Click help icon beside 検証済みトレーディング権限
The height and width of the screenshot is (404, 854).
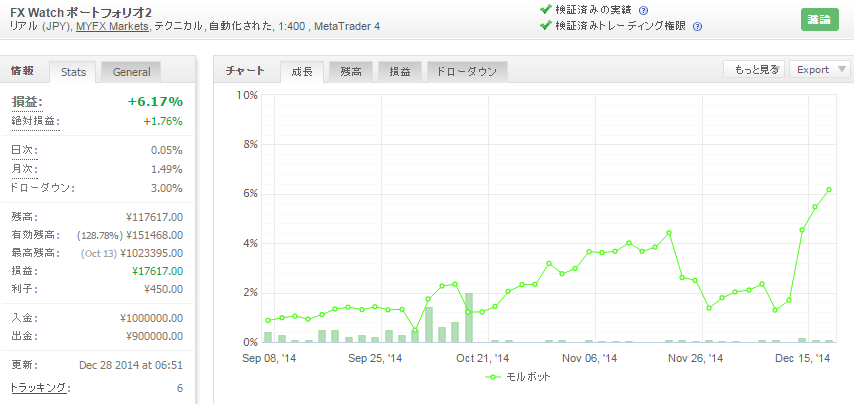pyautogui.click(x=697, y=26)
